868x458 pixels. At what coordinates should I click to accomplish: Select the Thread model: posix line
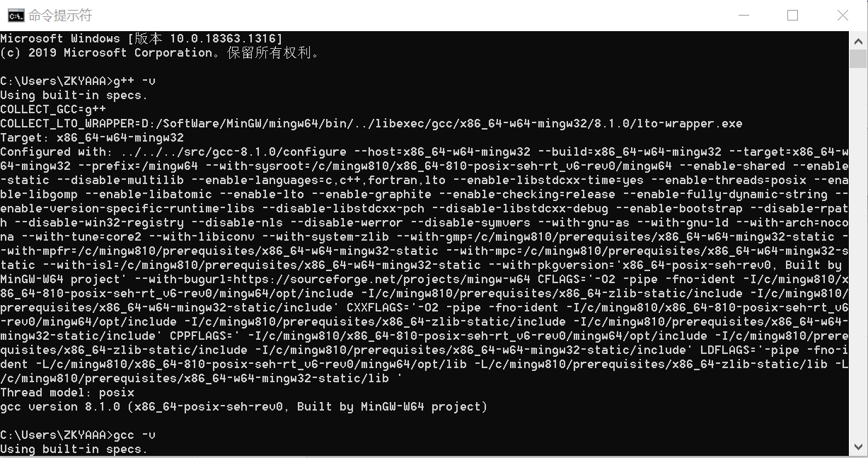[67, 392]
